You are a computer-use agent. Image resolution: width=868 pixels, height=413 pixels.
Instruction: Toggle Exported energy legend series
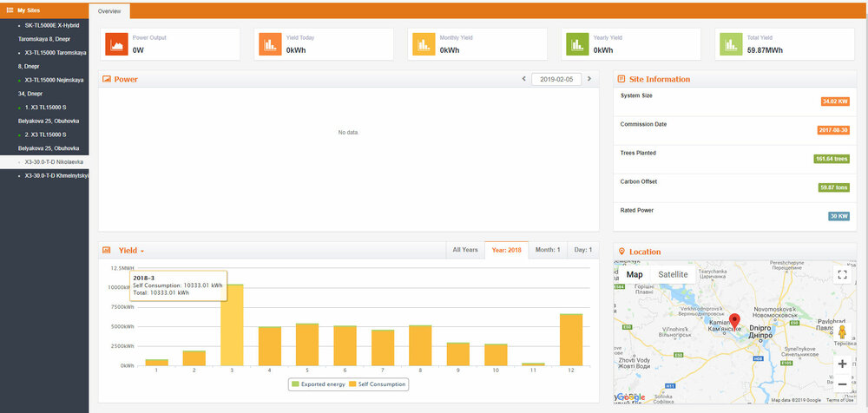(x=320, y=383)
